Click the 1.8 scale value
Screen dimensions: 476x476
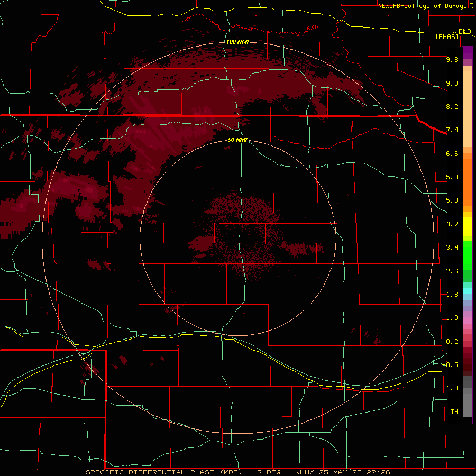click(452, 295)
